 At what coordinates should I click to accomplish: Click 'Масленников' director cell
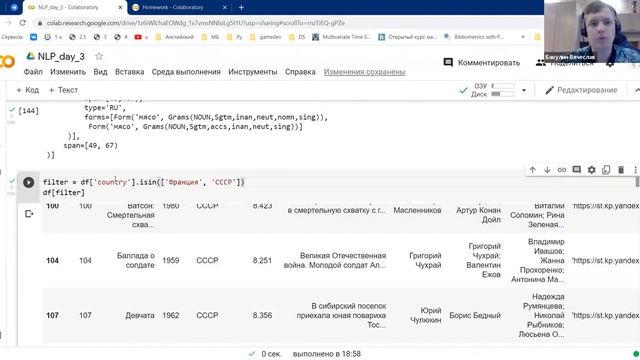[x=417, y=210]
